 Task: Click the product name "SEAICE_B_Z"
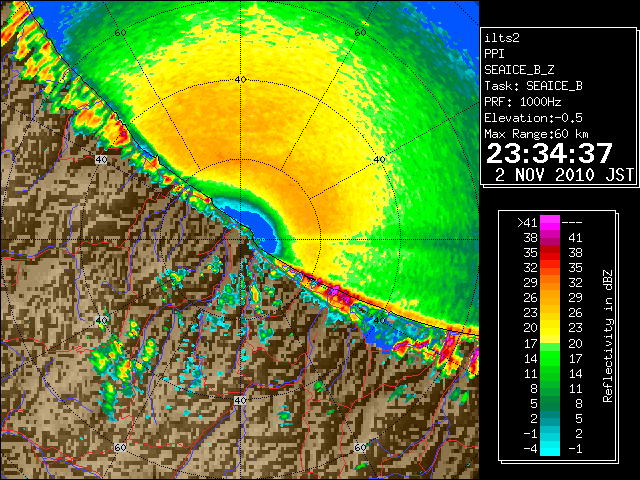[519, 70]
